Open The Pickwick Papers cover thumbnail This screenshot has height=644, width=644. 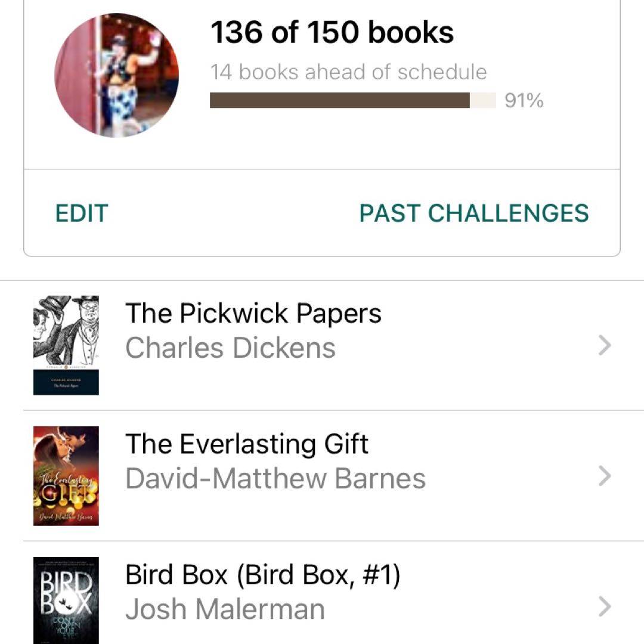pyautogui.click(x=66, y=345)
